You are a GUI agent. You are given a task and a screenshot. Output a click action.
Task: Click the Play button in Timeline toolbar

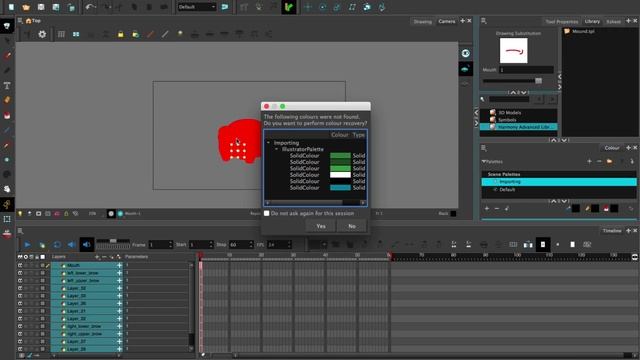tap(27, 244)
